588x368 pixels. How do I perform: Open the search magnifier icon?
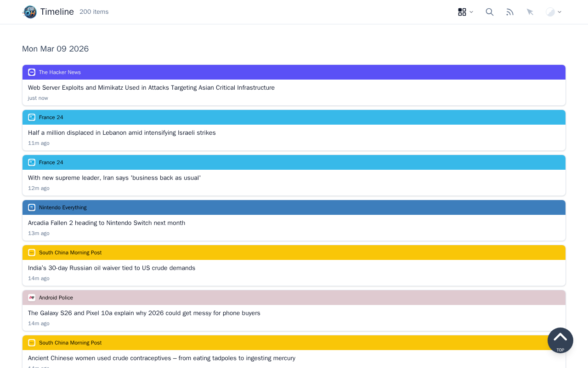[x=490, y=12]
